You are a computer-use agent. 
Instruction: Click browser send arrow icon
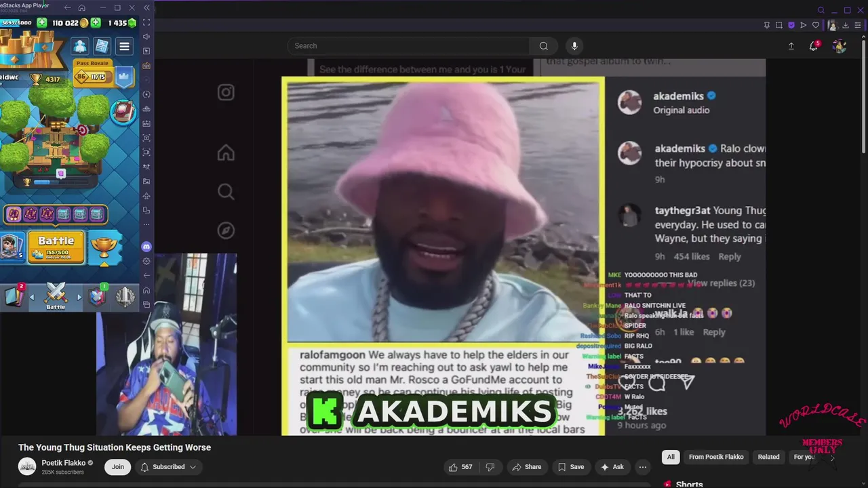[x=804, y=25]
